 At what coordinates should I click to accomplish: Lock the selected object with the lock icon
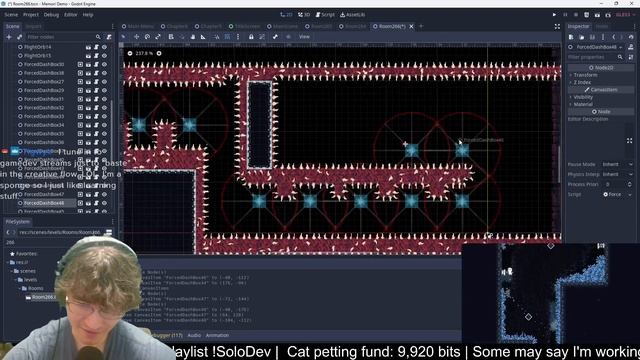click(251, 37)
